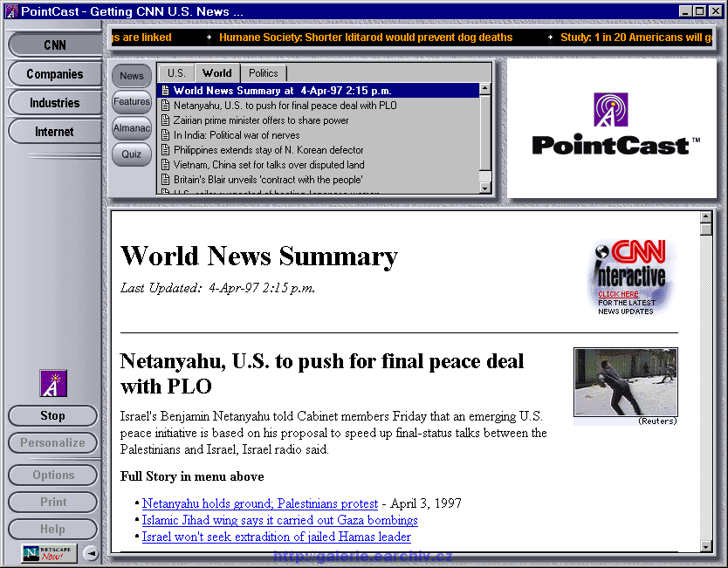Click article list scroll up arrow
The width and height of the screenshot is (728, 568).
coord(484,89)
